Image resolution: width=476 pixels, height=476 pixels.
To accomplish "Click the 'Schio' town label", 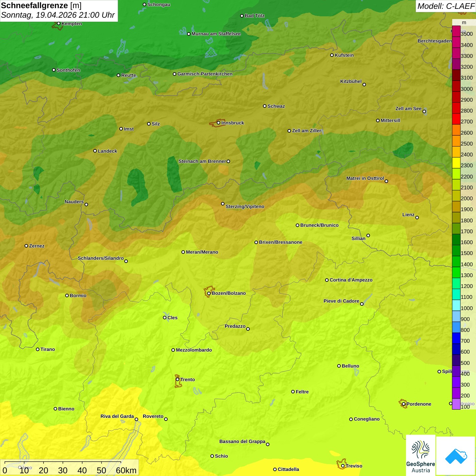I will coord(221,456).
